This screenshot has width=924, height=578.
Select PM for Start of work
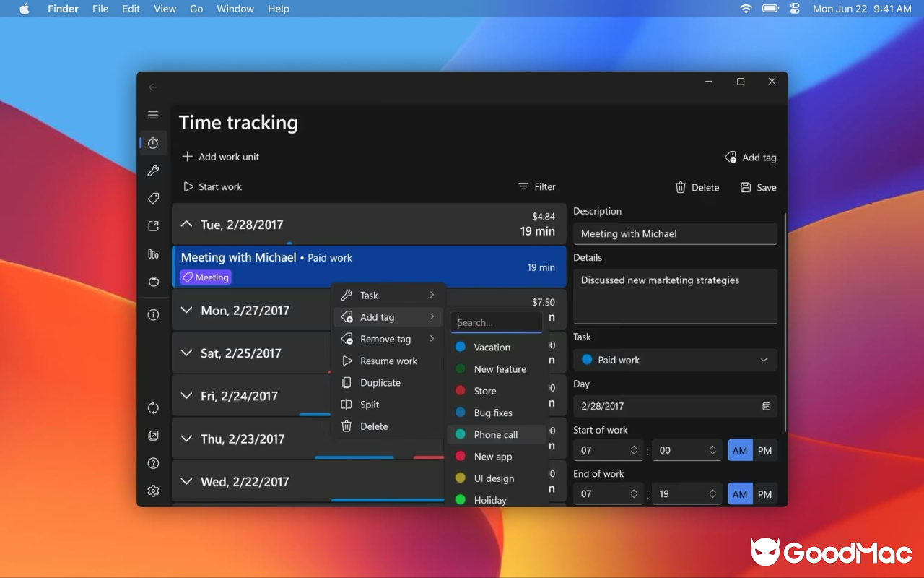(765, 450)
